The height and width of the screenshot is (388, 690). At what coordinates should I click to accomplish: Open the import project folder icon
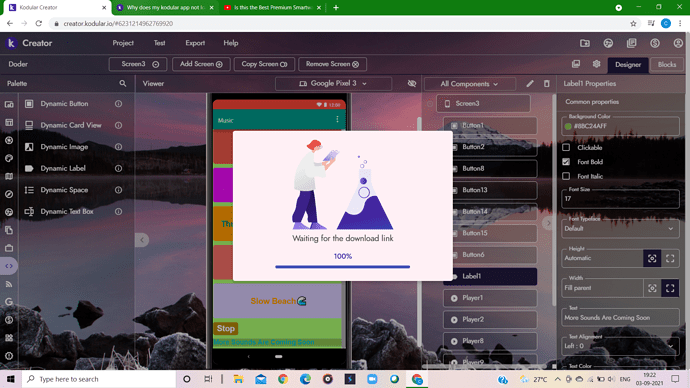tap(585, 43)
